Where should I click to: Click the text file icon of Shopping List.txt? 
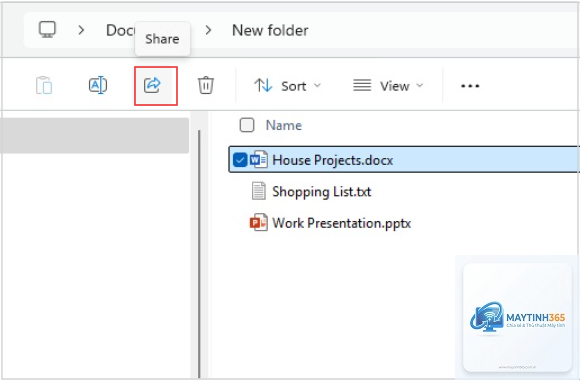pos(259,191)
